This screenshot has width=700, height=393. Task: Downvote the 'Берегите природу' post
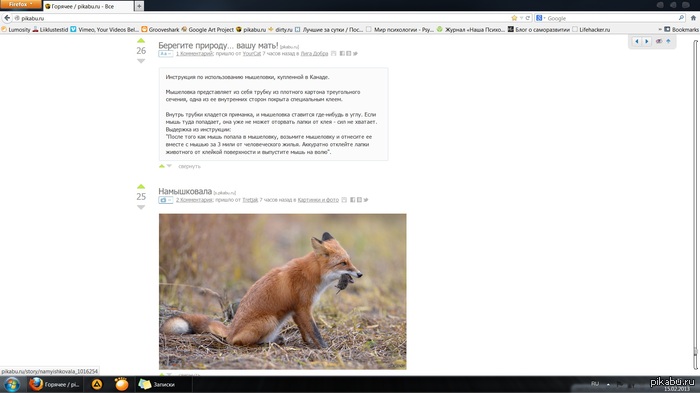[x=141, y=61]
